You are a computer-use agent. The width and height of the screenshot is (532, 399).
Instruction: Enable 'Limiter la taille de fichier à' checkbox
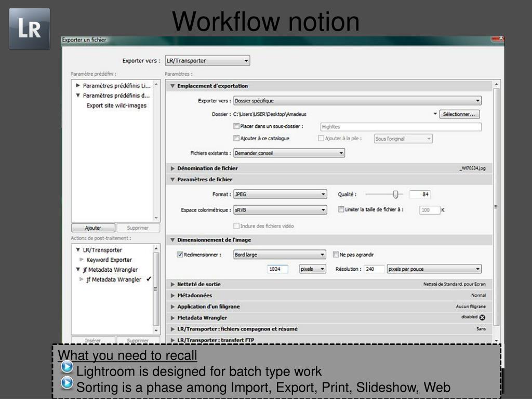(x=341, y=209)
